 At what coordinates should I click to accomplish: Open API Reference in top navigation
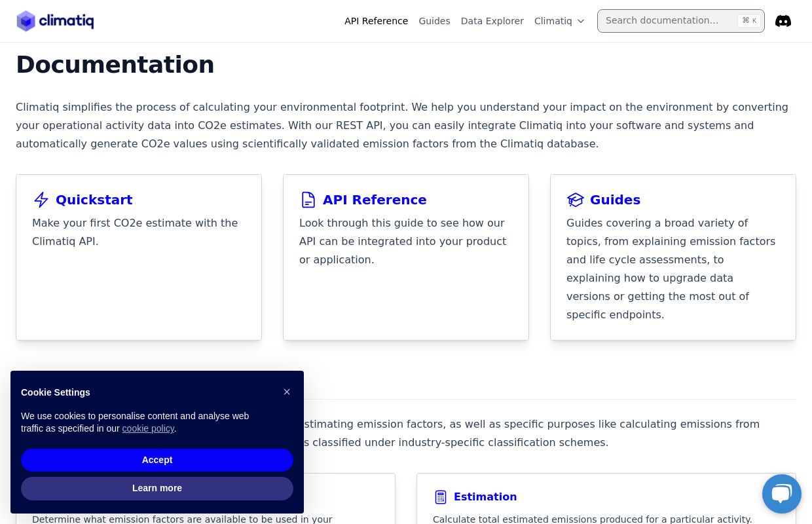click(x=377, y=21)
